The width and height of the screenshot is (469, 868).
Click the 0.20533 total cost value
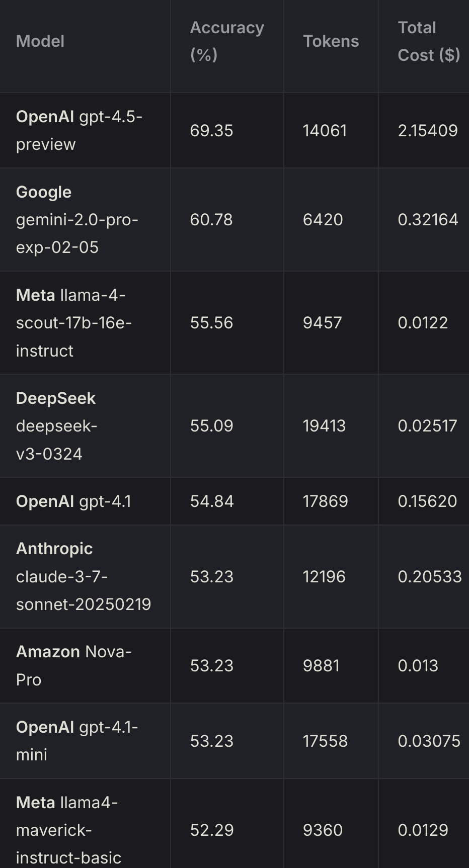click(x=429, y=576)
